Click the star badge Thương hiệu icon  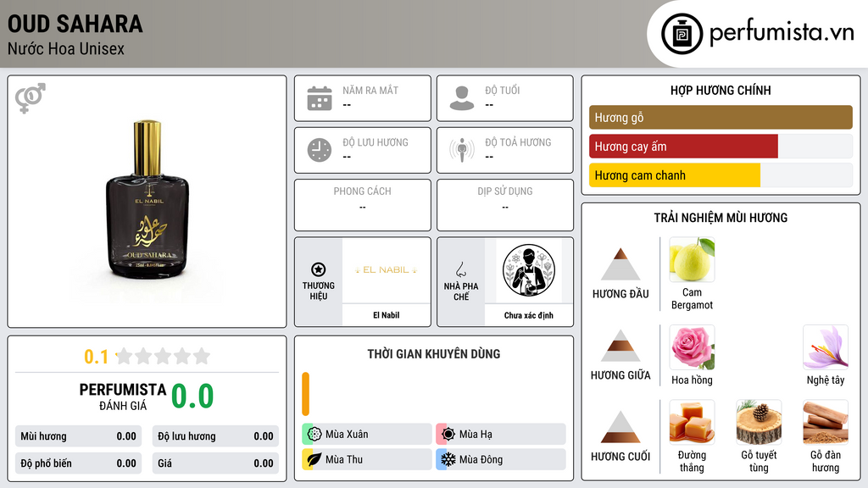(x=319, y=269)
